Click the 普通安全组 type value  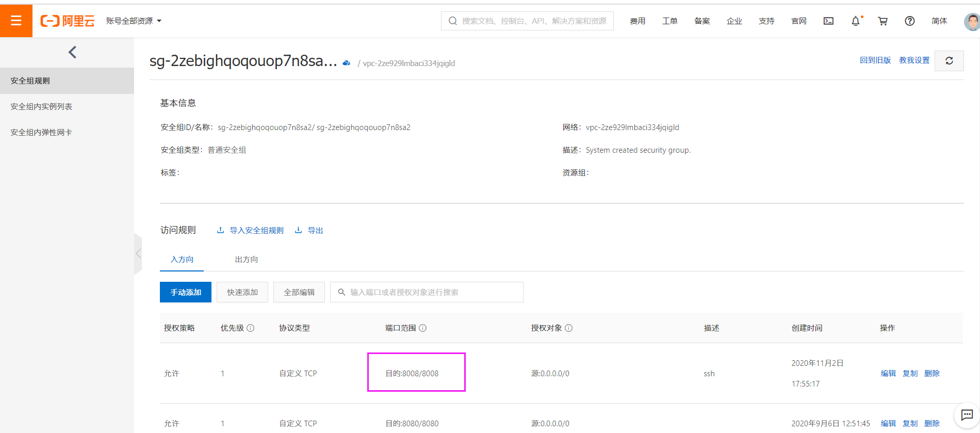pyautogui.click(x=227, y=150)
